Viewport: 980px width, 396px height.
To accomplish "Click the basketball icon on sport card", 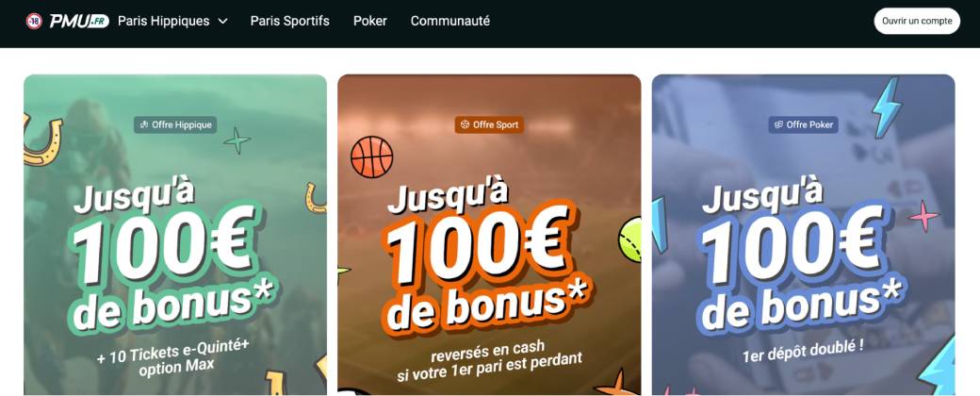I will pos(372,157).
